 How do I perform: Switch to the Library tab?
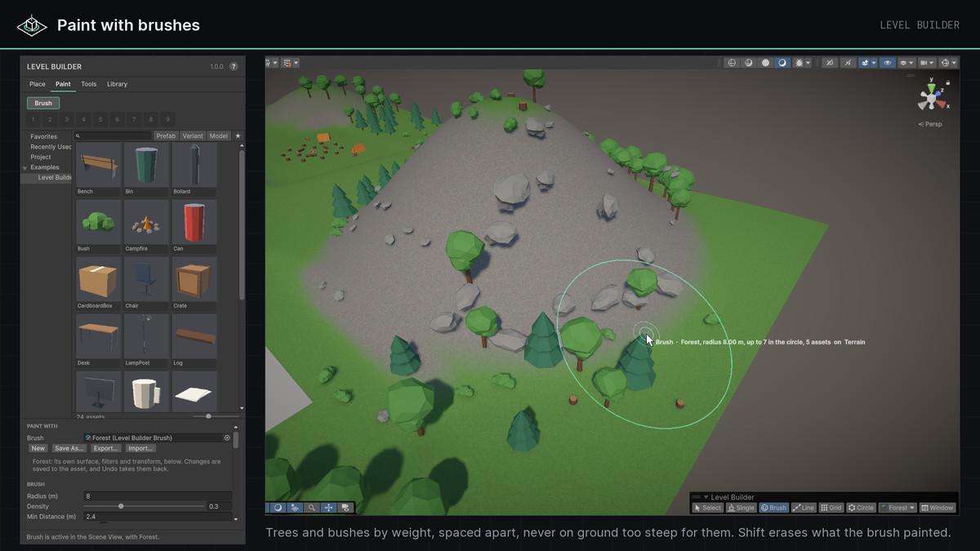pos(117,84)
